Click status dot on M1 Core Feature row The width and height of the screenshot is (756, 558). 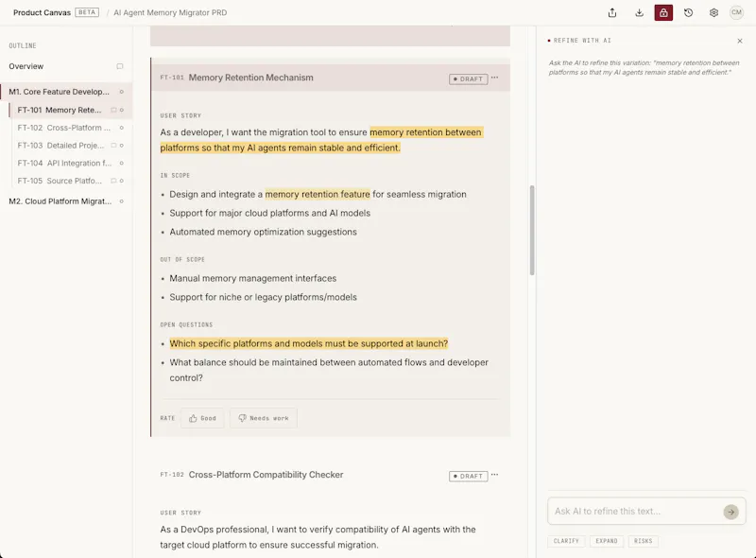tap(122, 92)
